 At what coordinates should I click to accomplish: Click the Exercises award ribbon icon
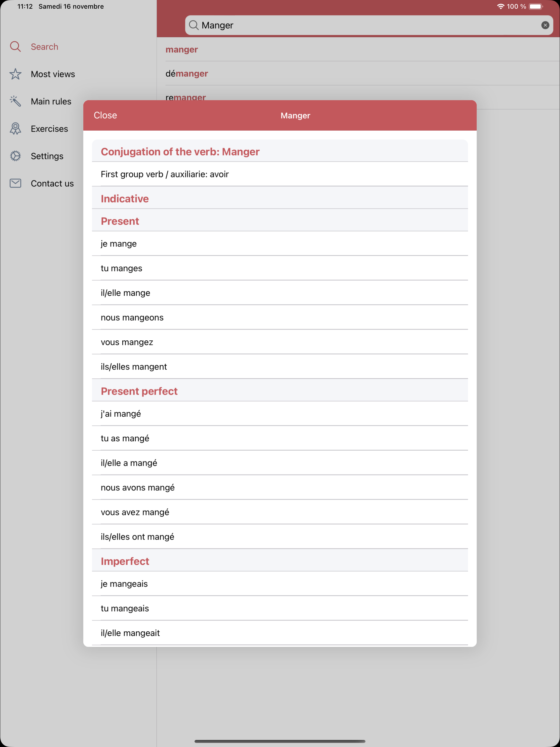tap(15, 129)
